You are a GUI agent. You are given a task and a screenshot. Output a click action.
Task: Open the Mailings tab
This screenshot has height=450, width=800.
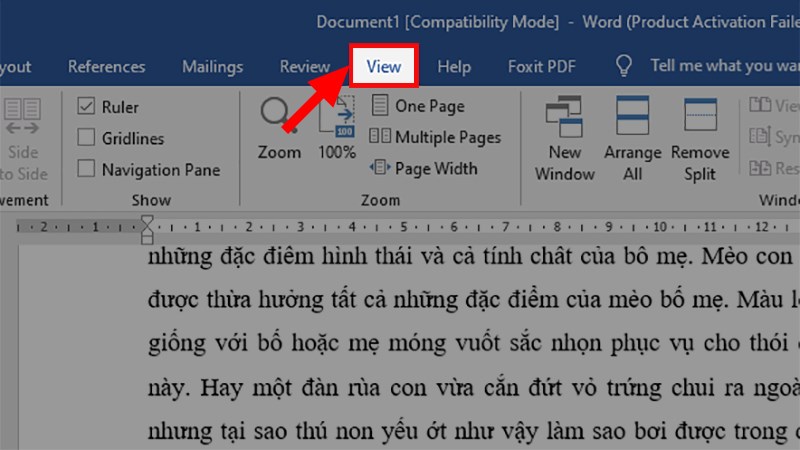212,67
